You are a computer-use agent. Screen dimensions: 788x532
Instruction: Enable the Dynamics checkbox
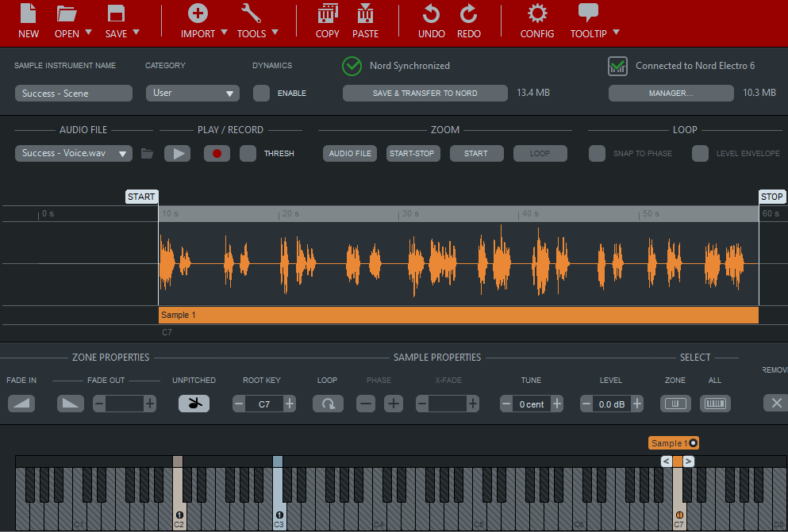click(x=261, y=94)
